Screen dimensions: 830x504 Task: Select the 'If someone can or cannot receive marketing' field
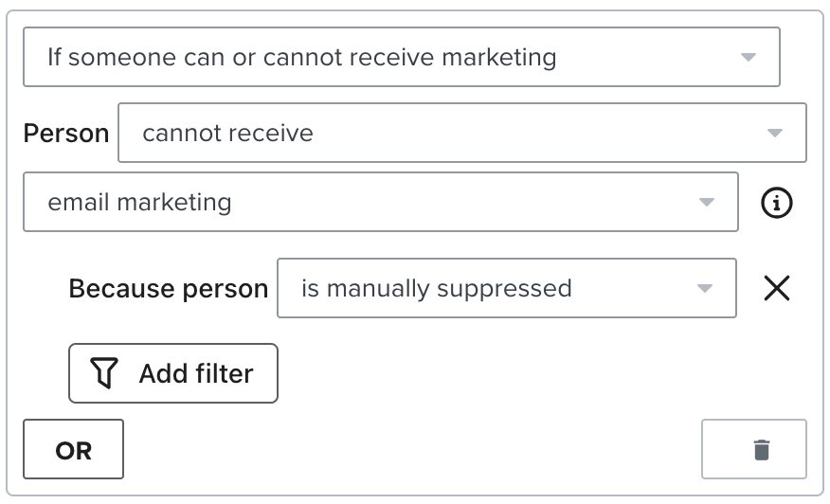[x=379, y=58]
